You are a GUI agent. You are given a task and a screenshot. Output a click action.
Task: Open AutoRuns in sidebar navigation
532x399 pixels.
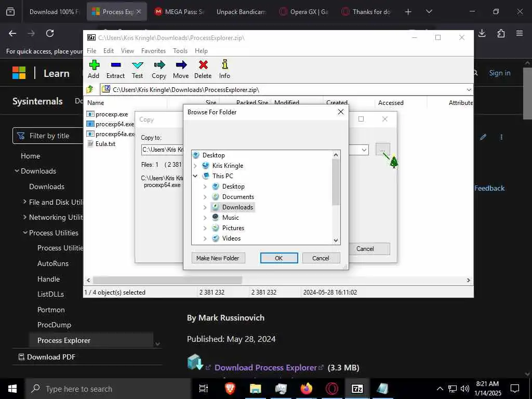click(x=53, y=263)
